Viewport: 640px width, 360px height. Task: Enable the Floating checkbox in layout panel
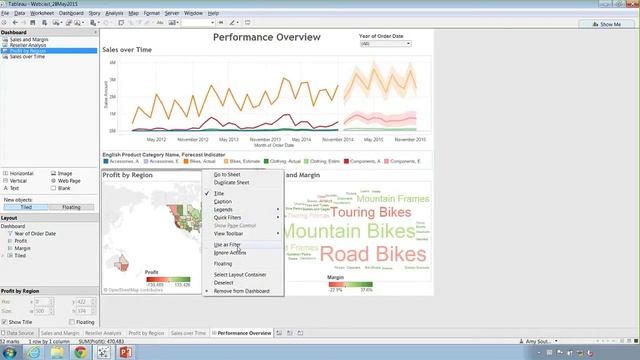coord(72,322)
